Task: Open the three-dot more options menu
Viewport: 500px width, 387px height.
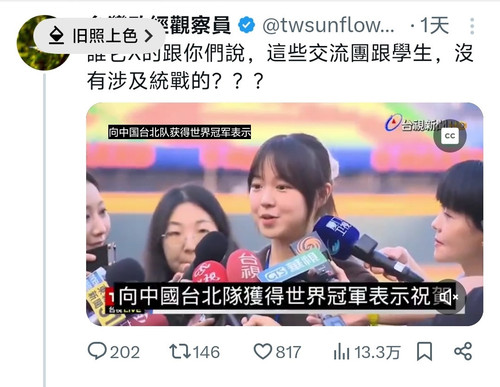Action: [472, 26]
